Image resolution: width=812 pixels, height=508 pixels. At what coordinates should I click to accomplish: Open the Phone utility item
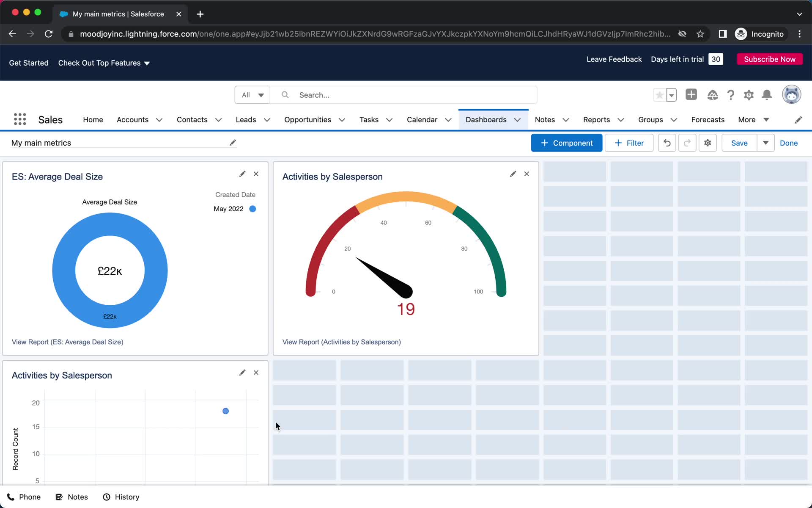(x=24, y=497)
